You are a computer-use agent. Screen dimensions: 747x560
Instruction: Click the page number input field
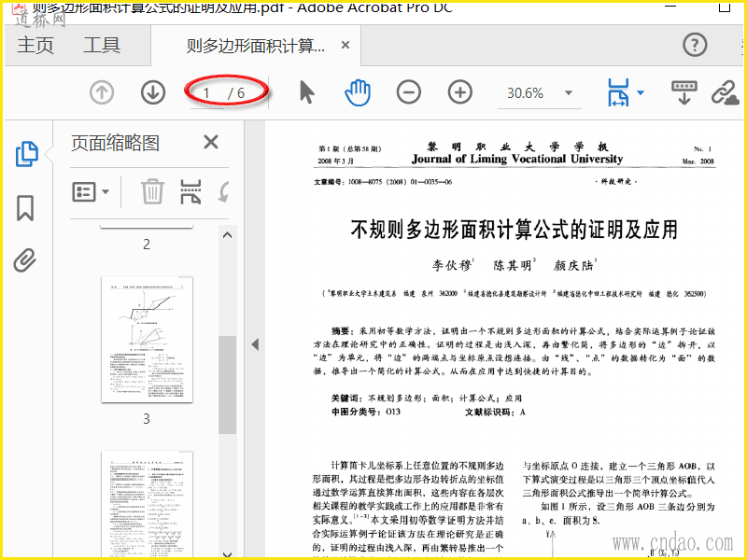[206, 92]
